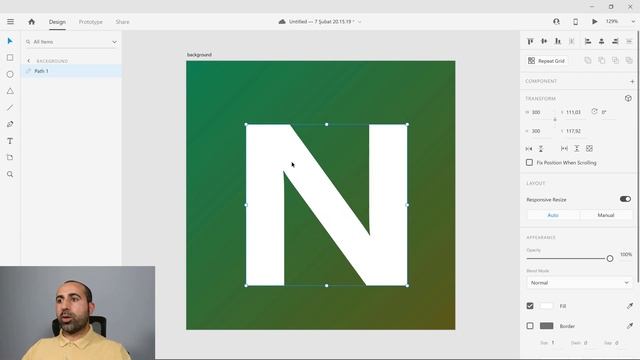Image resolution: width=640 pixels, height=360 pixels.
Task: Click the width field showing 300
Action: coord(542,112)
